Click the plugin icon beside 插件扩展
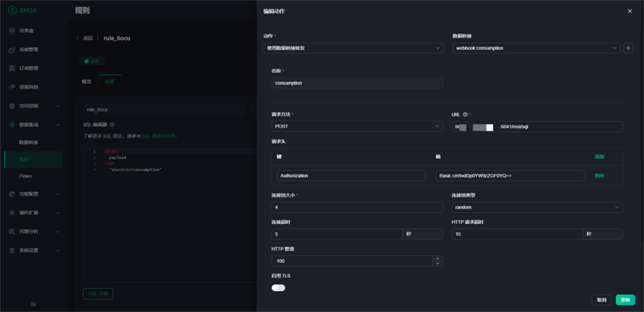644x312 pixels. point(12,213)
